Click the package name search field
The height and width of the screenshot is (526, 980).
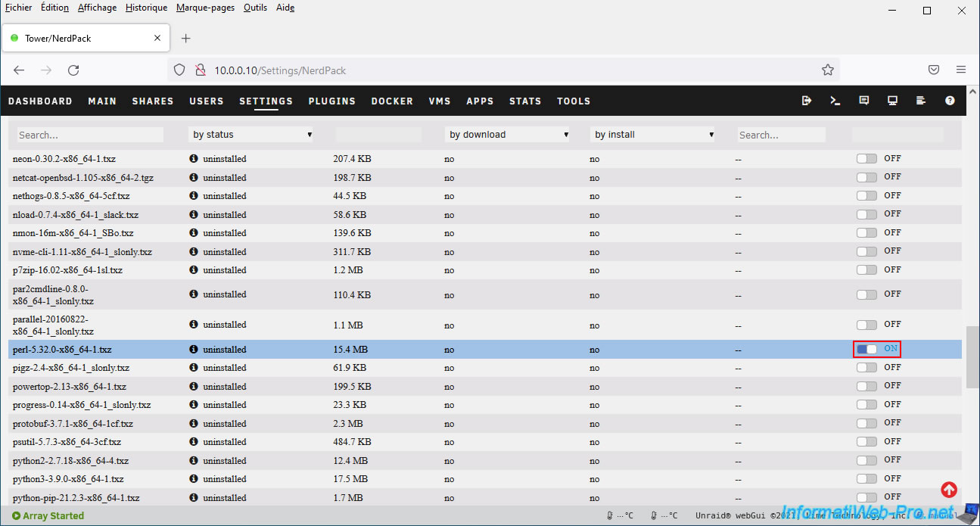click(90, 135)
